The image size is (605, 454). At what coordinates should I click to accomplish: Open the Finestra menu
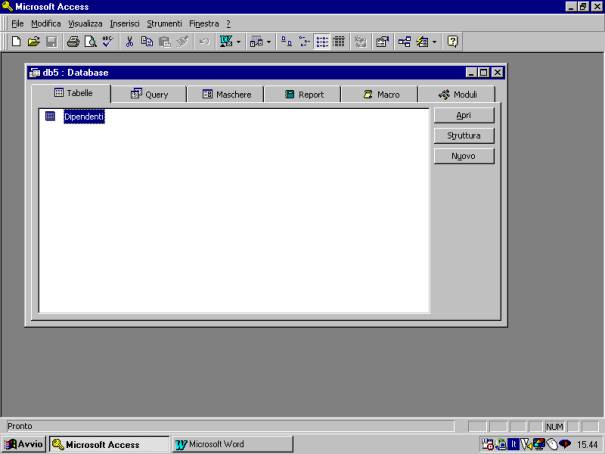pyautogui.click(x=204, y=24)
